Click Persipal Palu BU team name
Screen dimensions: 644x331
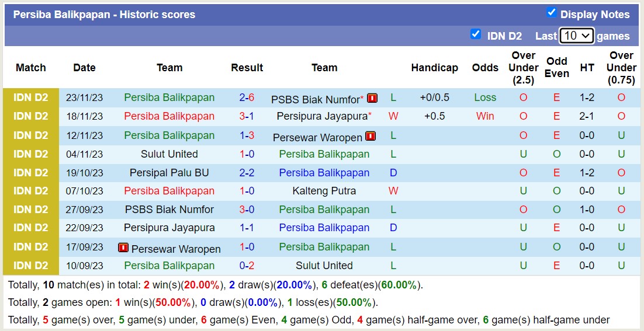point(169,173)
